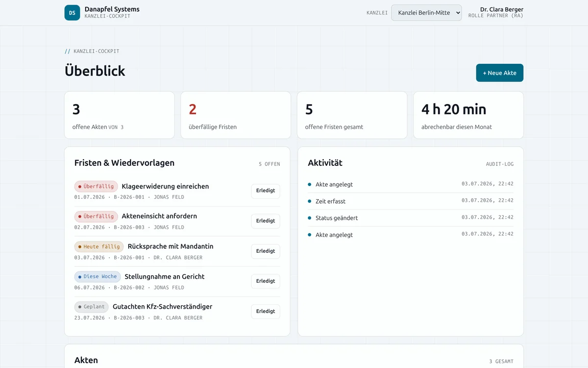Screen dimensions: 588x368
Task: Click the Danapfel Systems brand title
Action: coord(112,9)
